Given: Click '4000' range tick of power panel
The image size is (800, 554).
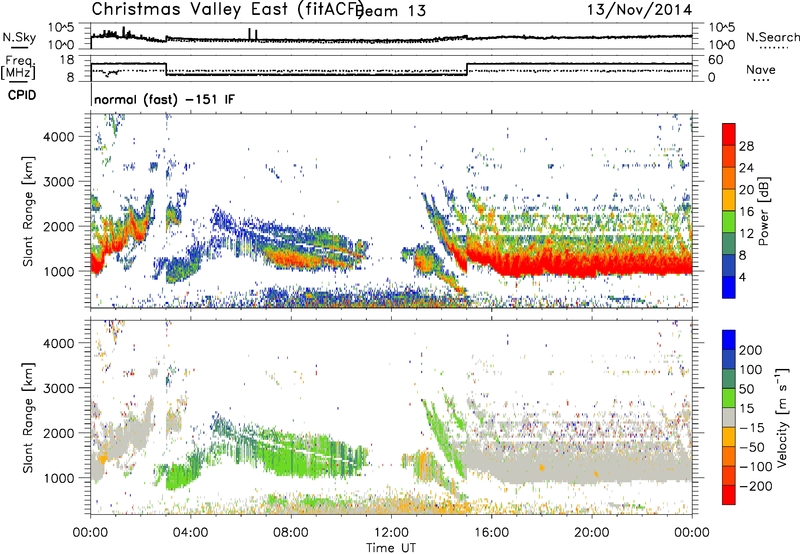Looking at the screenshot, I should pyautogui.click(x=59, y=137).
